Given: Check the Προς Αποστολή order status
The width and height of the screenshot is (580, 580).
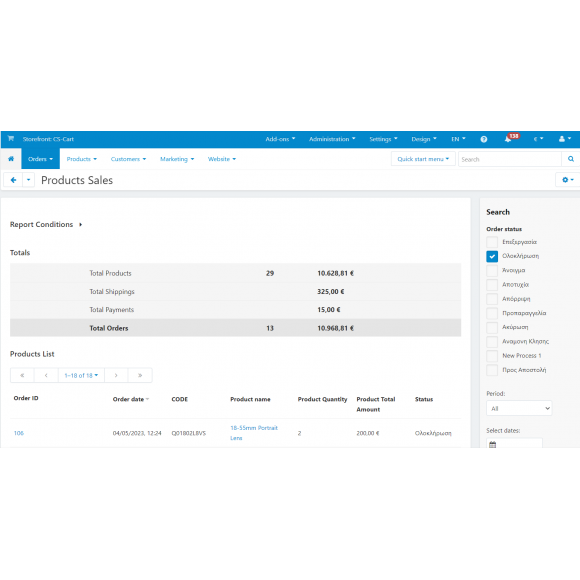Looking at the screenshot, I should coord(492,370).
